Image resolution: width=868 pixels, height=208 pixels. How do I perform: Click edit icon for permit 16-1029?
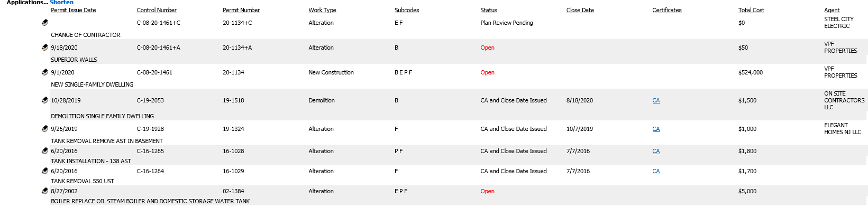pos(45,171)
